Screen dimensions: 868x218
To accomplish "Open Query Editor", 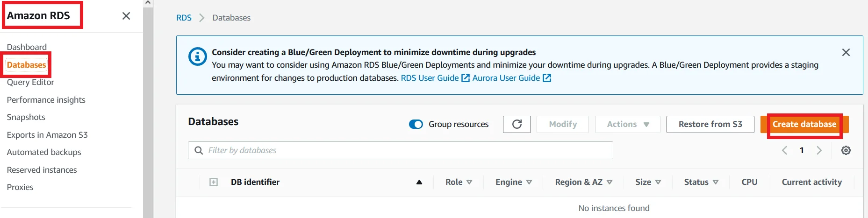I will (x=30, y=82).
